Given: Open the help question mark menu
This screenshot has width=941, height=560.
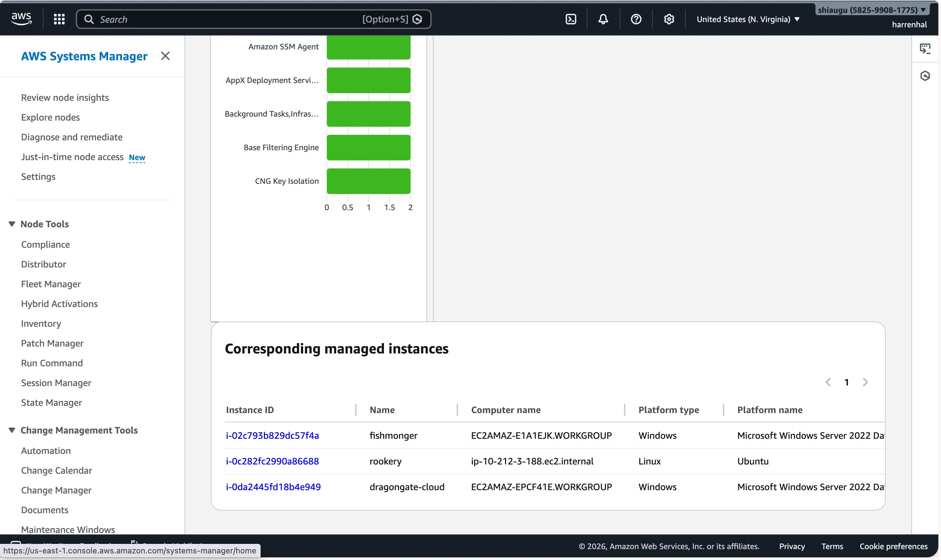Looking at the screenshot, I should pos(636,19).
